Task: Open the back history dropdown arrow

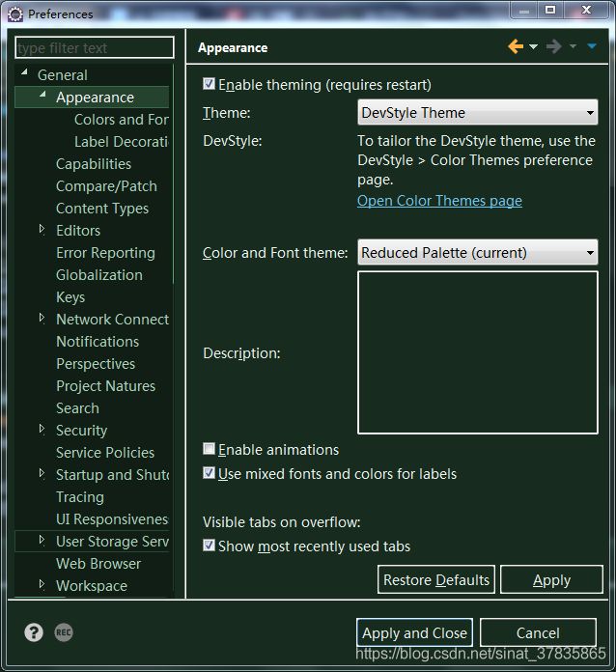Action: 533,46
